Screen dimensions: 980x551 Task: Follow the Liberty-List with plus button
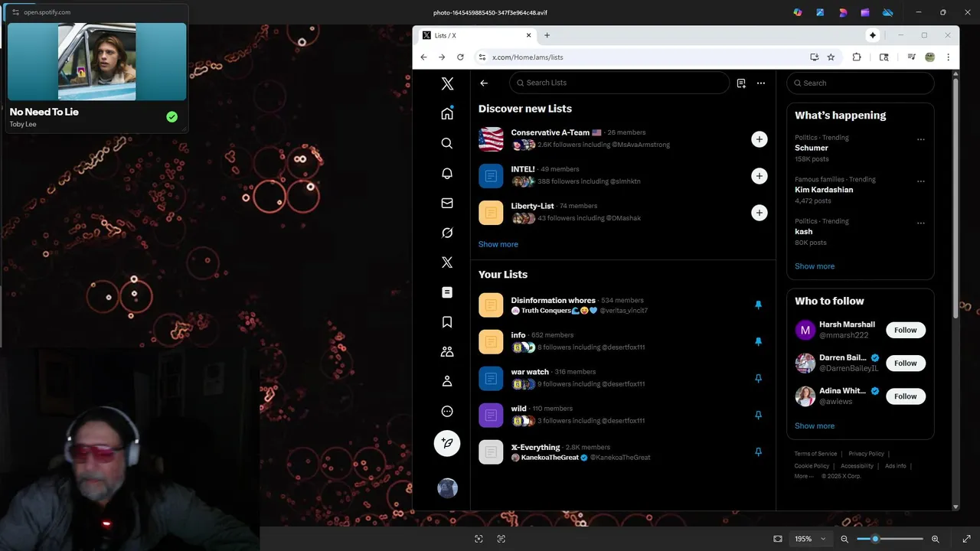(759, 213)
